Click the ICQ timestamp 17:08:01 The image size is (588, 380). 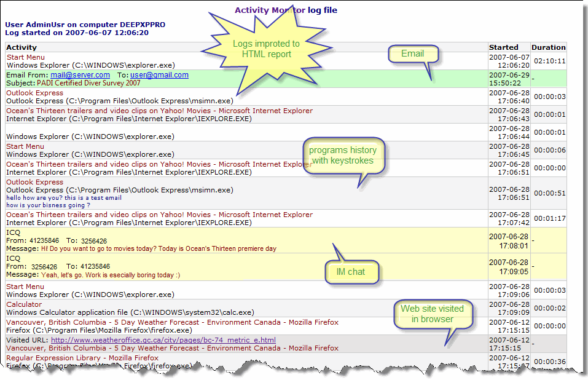click(x=514, y=246)
